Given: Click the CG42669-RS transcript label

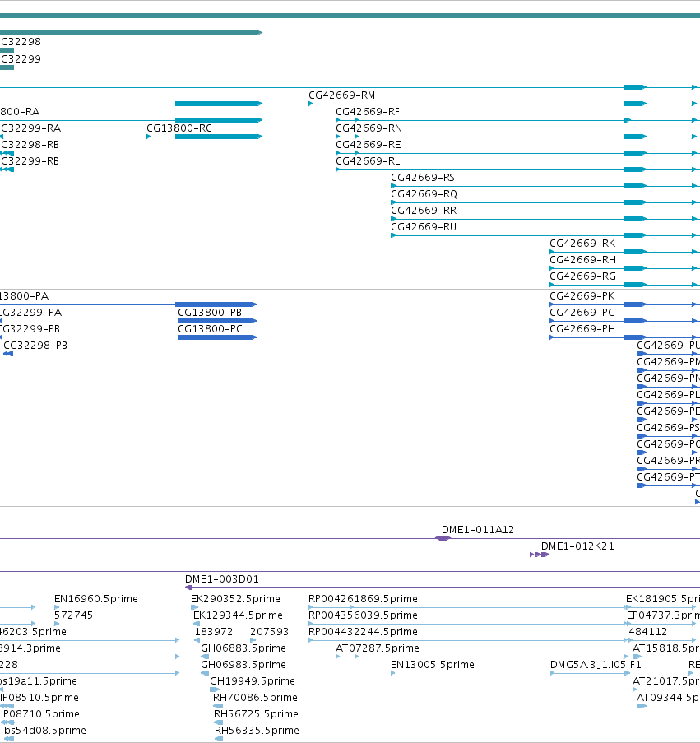Looking at the screenshot, I should click(x=423, y=178).
